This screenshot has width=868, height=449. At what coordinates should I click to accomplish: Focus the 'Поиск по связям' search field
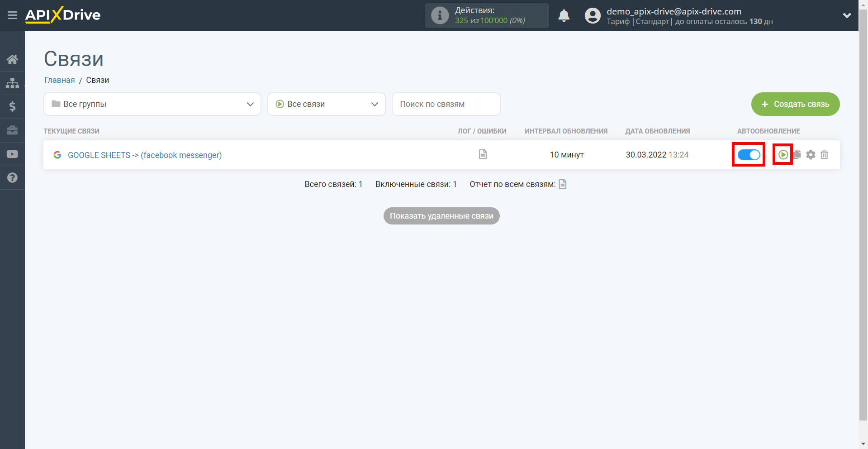coord(446,104)
